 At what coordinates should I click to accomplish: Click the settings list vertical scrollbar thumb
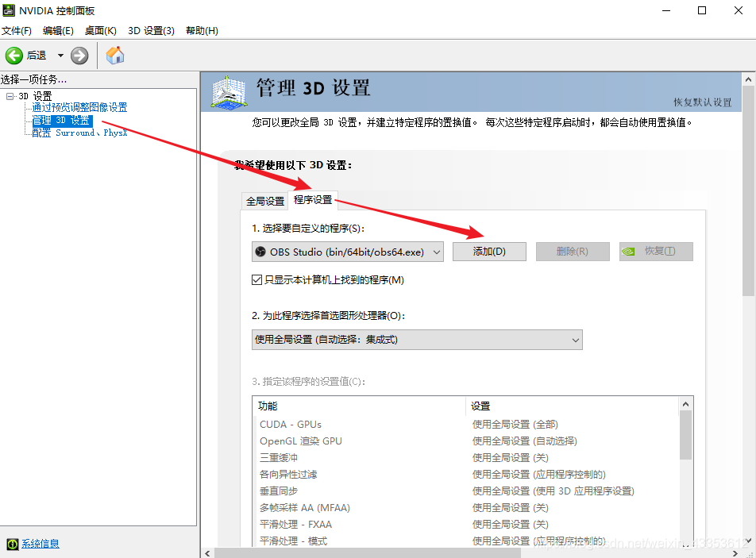685,435
